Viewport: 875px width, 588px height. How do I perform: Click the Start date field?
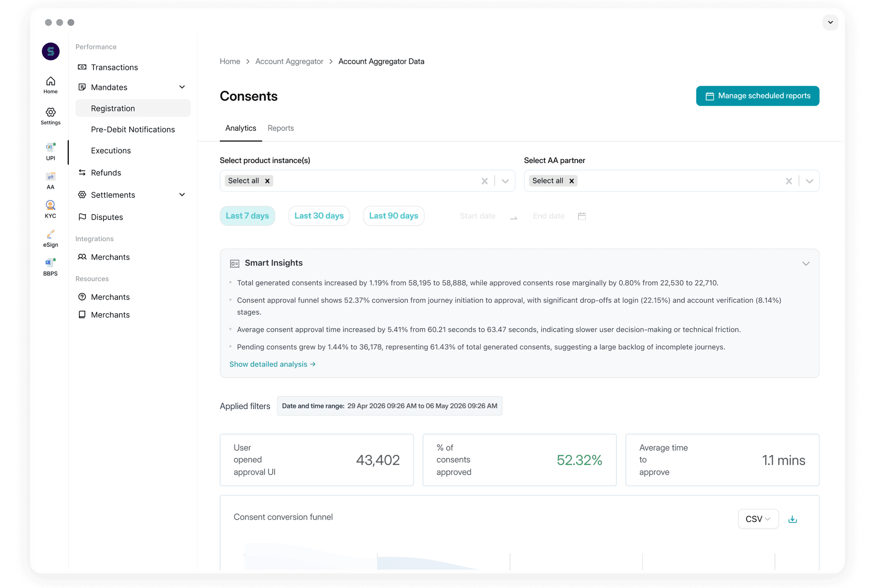(x=478, y=216)
